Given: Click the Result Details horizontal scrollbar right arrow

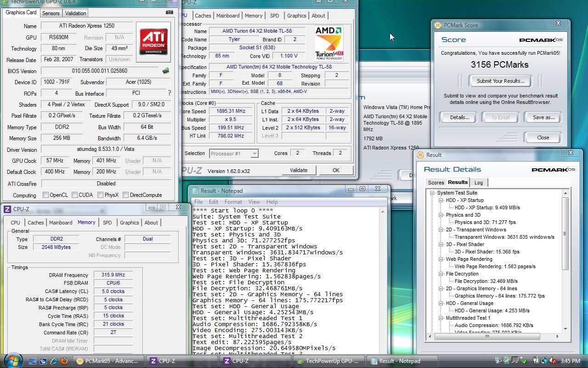Looking at the screenshot, I should (x=558, y=336).
